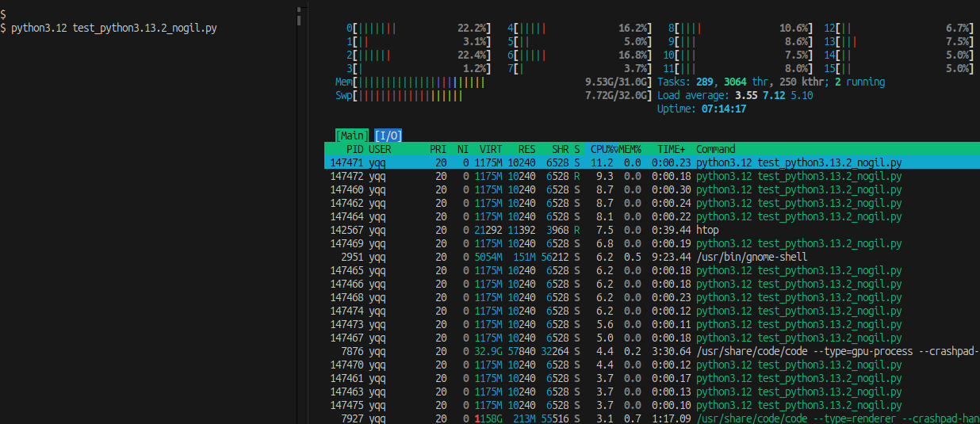
Task: Select process row with PID 147473
Action: (x=652, y=324)
